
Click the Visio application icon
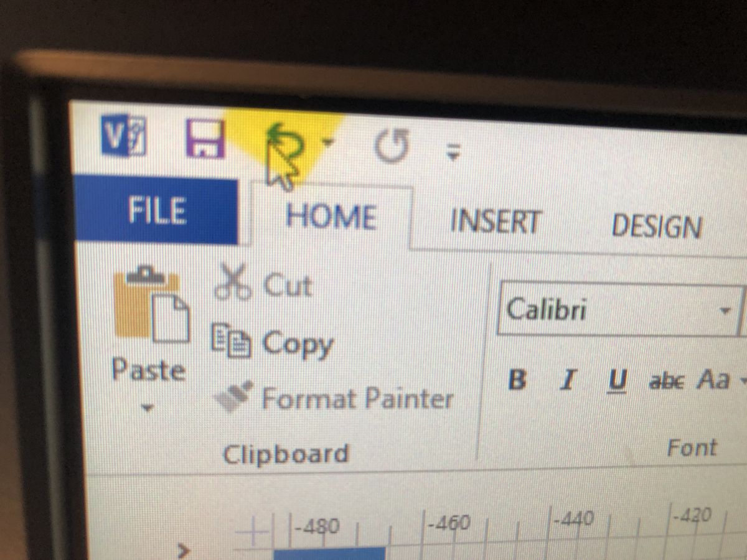pyautogui.click(x=123, y=137)
